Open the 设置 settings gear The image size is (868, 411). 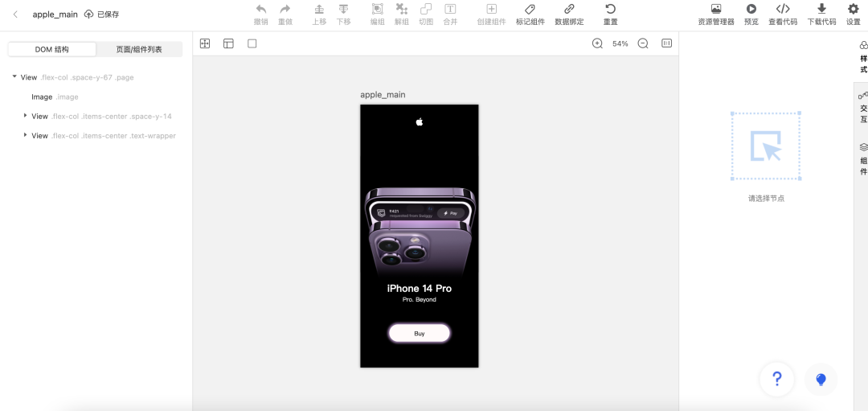click(x=853, y=9)
